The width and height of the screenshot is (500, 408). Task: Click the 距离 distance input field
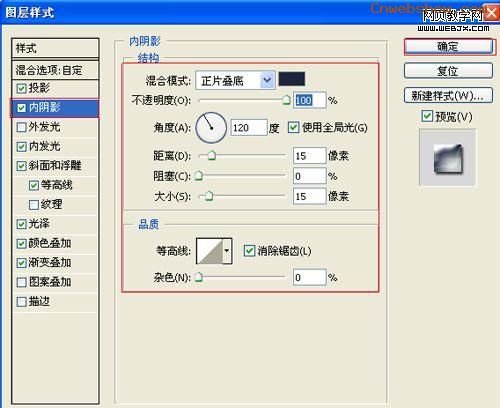tap(309, 156)
